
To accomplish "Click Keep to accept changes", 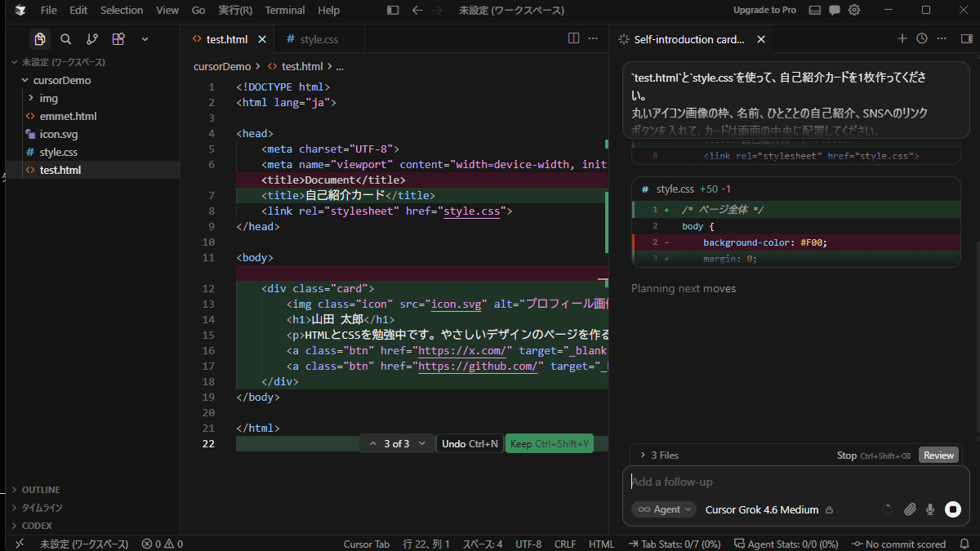I will tap(550, 444).
